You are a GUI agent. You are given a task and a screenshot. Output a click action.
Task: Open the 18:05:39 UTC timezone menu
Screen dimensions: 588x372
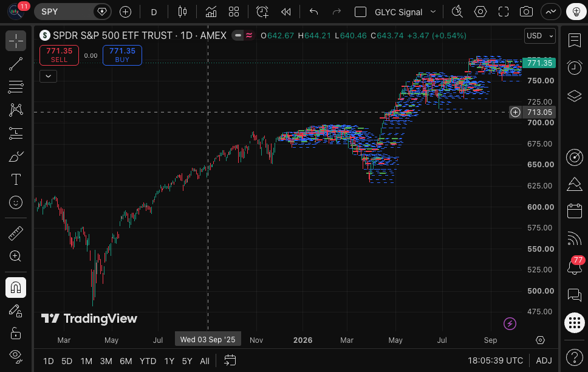click(495, 360)
